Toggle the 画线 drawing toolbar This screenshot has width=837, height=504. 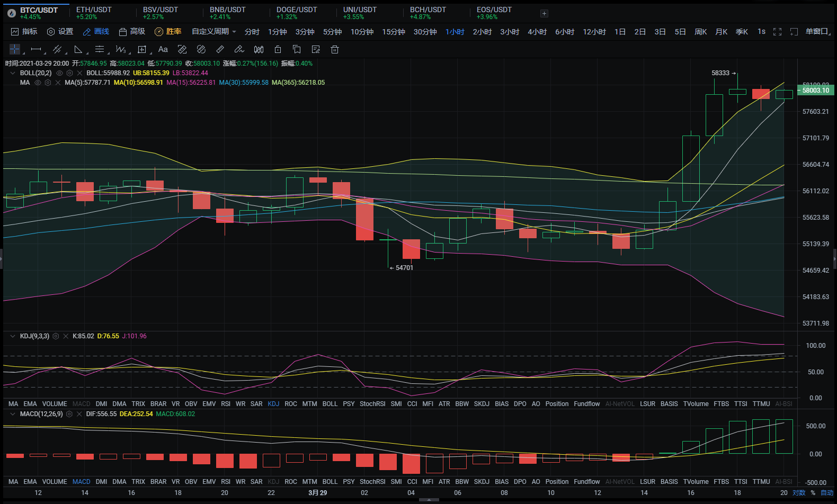(96, 32)
